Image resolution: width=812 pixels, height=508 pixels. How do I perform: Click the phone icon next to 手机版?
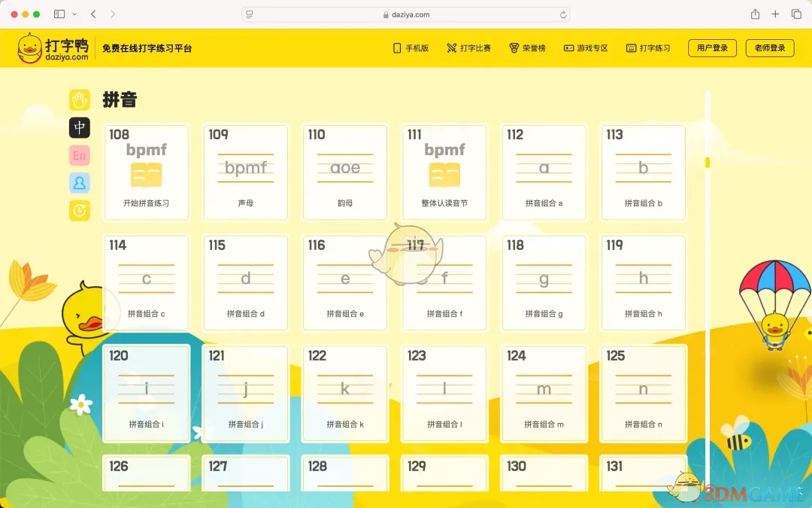pyautogui.click(x=396, y=47)
